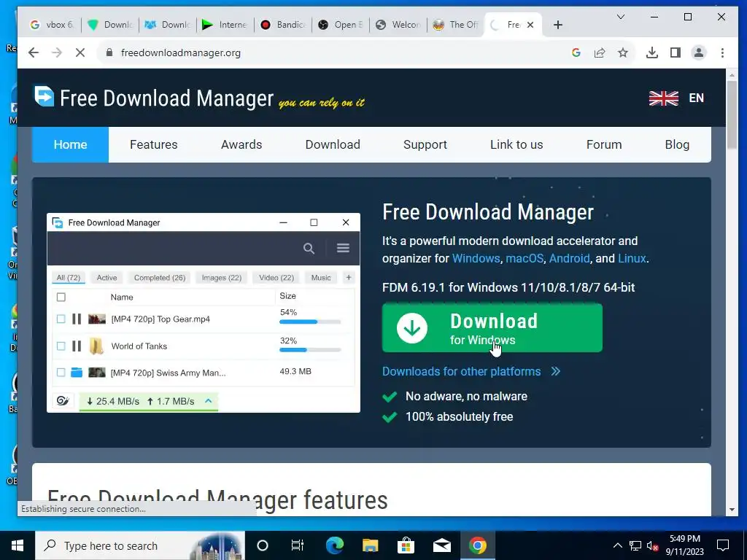Image resolution: width=747 pixels, height=560 pixels.
Task: Open the tab search chevron
Action: (x=620, y=17)
